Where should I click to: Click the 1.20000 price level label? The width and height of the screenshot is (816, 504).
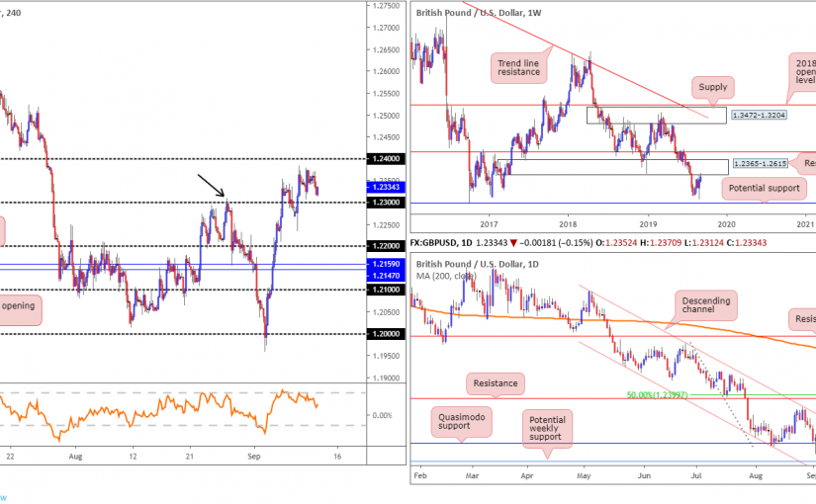(387, 334)
